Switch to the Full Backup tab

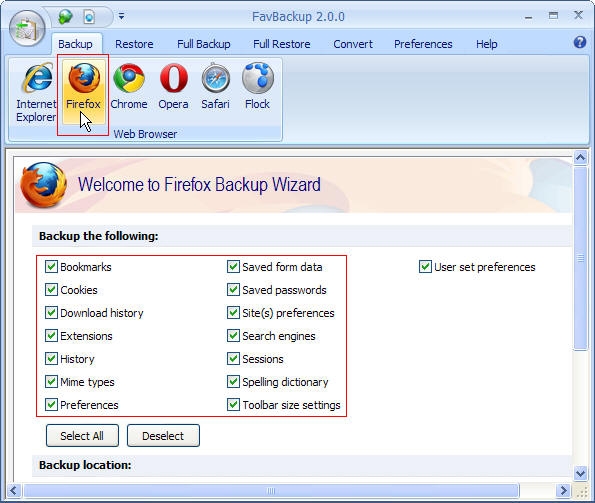click(x=204, y=44)
